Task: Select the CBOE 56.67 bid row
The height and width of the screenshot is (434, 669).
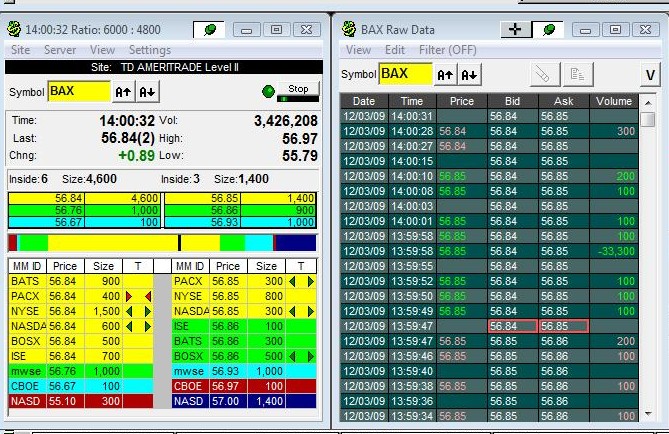Action: [81, 386]
